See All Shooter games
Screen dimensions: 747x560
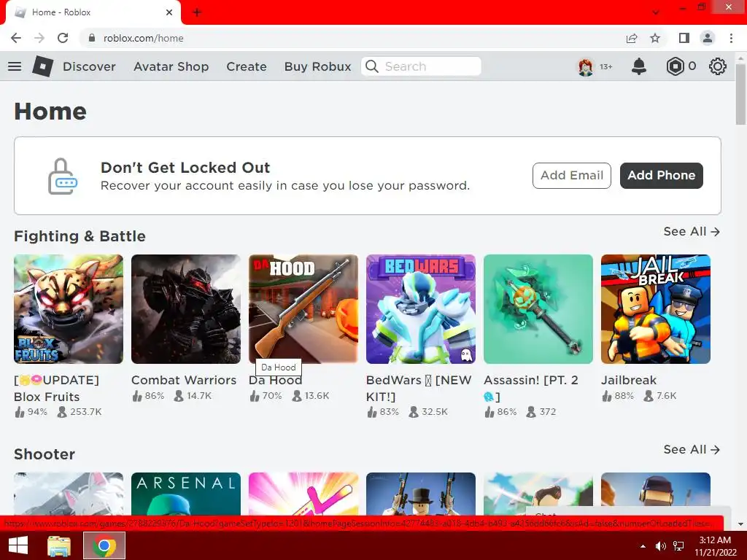tap(692, 449)
